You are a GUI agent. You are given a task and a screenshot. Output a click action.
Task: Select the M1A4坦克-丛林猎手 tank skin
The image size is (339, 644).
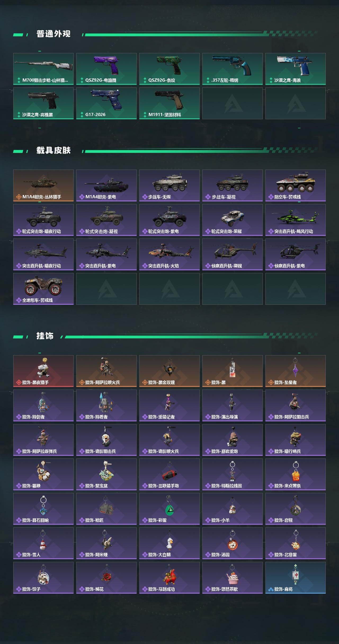click(x=43, y=186)
